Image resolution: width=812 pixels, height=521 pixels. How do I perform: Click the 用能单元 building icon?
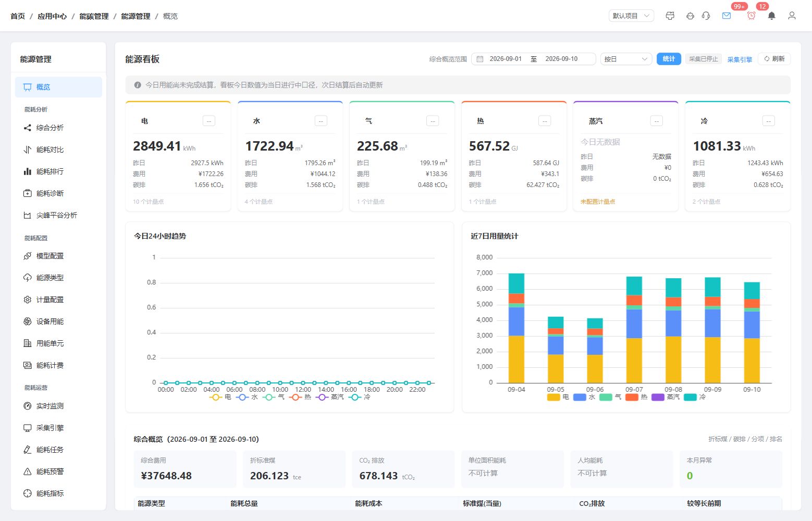coord(28,343)
